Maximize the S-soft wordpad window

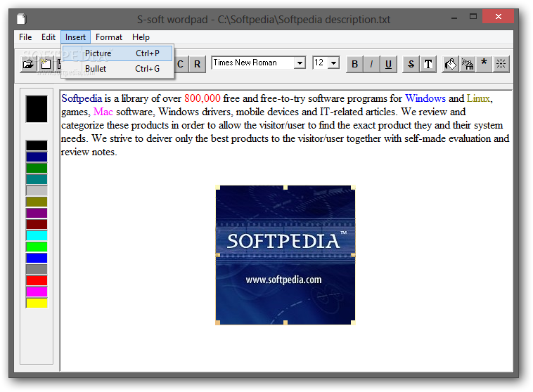point(473,16)
